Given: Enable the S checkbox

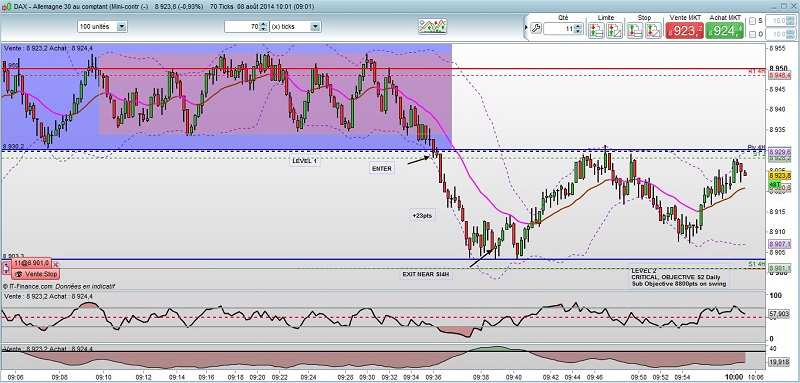Looking at the screenshot, I should pos(753,21).
